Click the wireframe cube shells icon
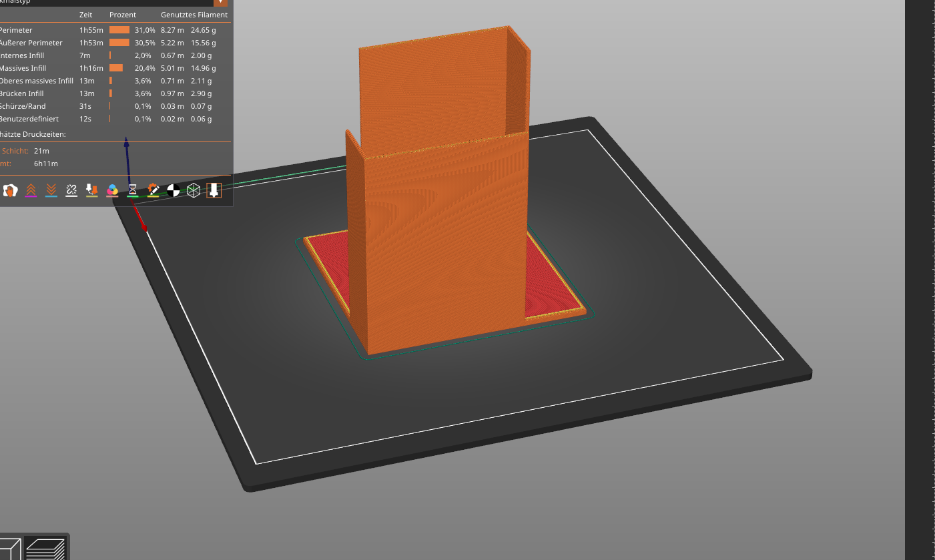The width and height of the screenshot is (935, 560). click(194, 191)
